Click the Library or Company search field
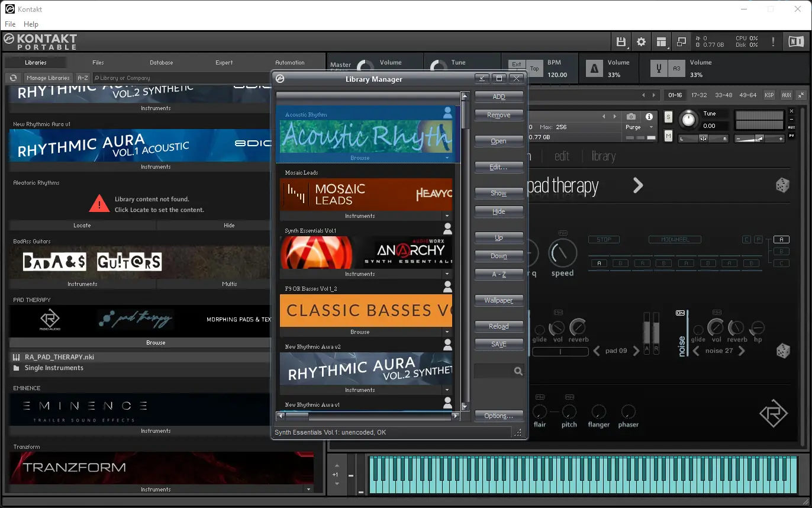The width and height of the screenshot is (812, 508). click(x=181, y=78)
